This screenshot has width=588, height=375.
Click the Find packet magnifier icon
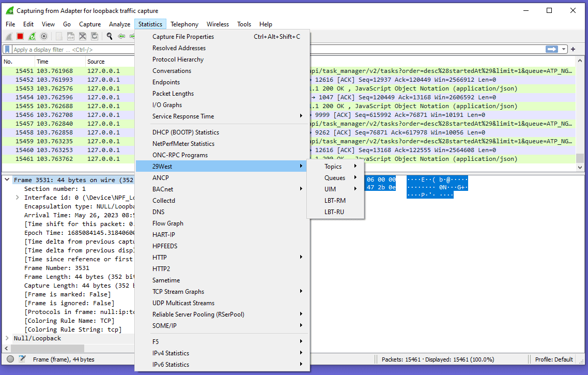coord(110,36)
